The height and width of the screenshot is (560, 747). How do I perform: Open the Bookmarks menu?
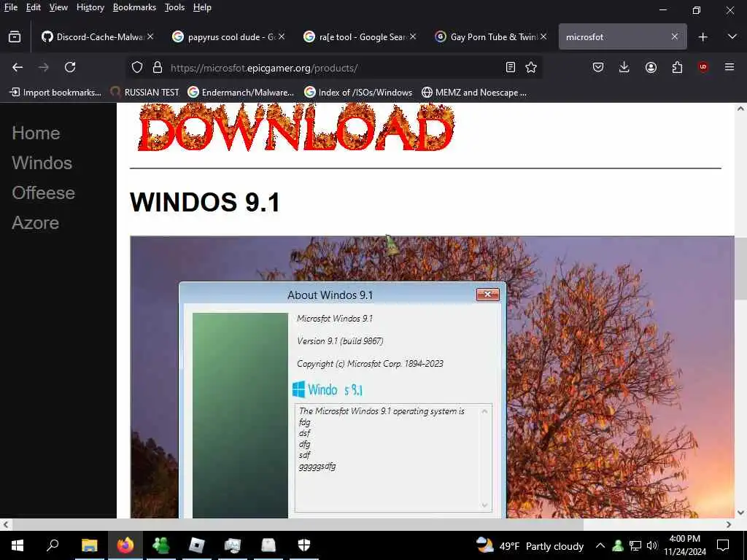[134, 7]
